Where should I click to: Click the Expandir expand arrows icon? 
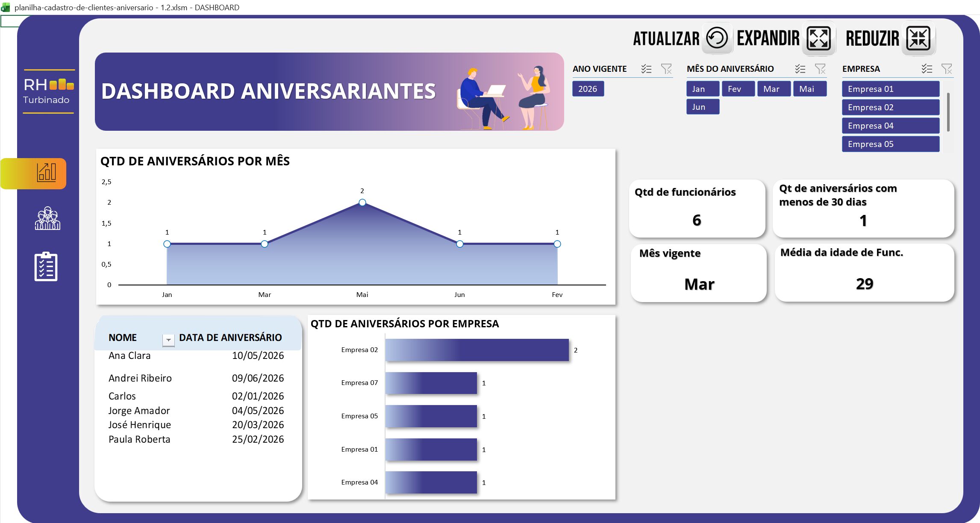tap(818, 38)
